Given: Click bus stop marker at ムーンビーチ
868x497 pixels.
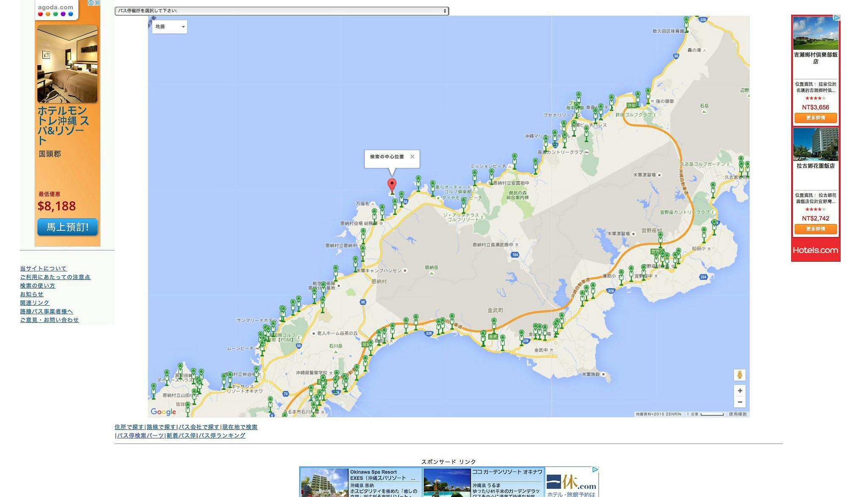Looking at the screenshot, I should click(x=262, y=347).
